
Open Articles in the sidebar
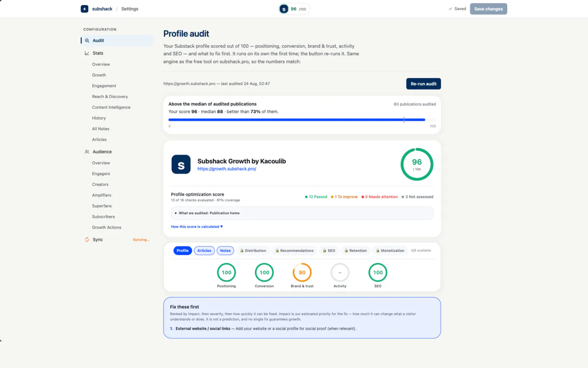pyautogui.click(x=99, y=139)
